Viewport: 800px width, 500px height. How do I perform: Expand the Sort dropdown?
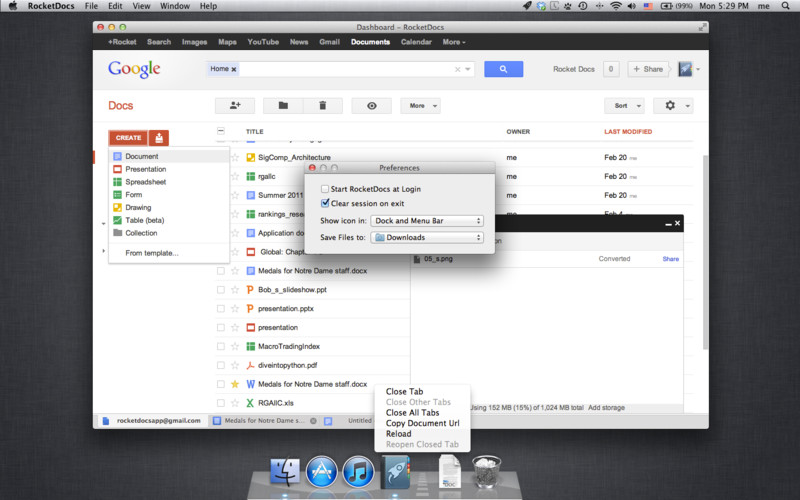point(623,105)
